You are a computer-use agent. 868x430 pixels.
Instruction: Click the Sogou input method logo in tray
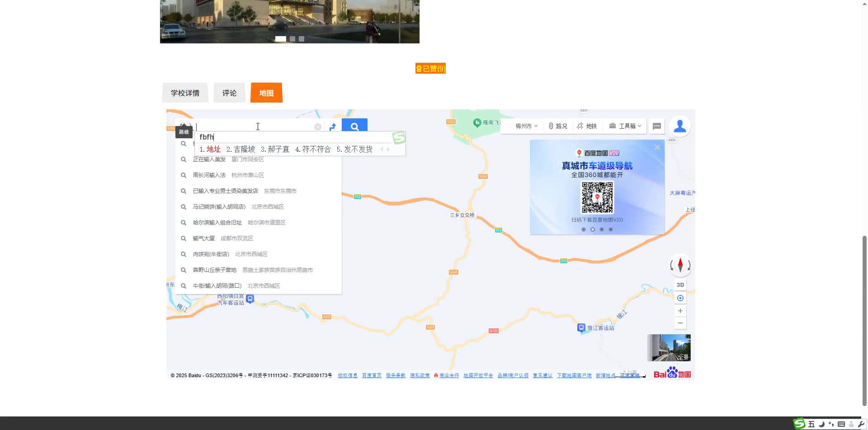point(799,424)
